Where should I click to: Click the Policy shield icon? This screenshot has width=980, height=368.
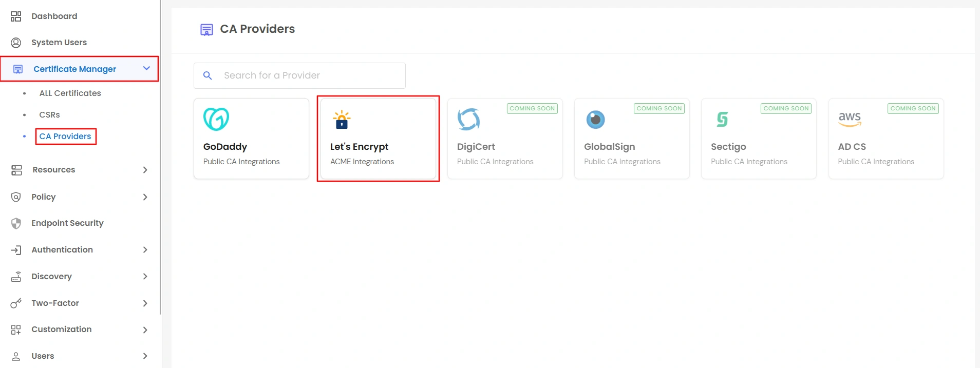coord(16,197)
